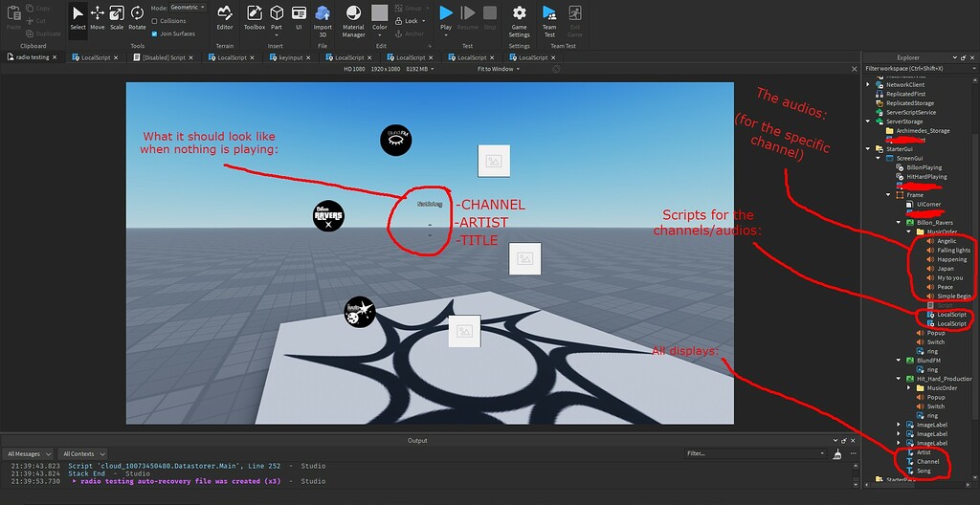The width and height of the screenshot is (980, 505).
Task: Switch to the radio testing tab
Action: point(29,57)
